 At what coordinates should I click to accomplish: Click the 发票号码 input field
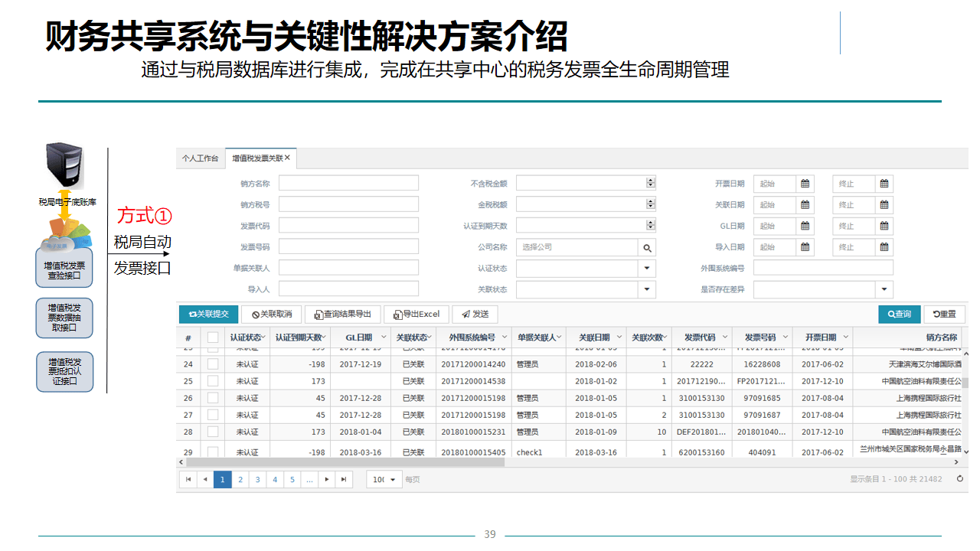tap(348, 246)
